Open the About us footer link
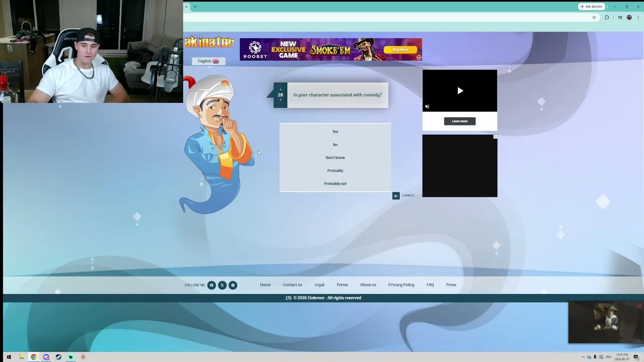 pyautogui.click(x=368, y=285)
